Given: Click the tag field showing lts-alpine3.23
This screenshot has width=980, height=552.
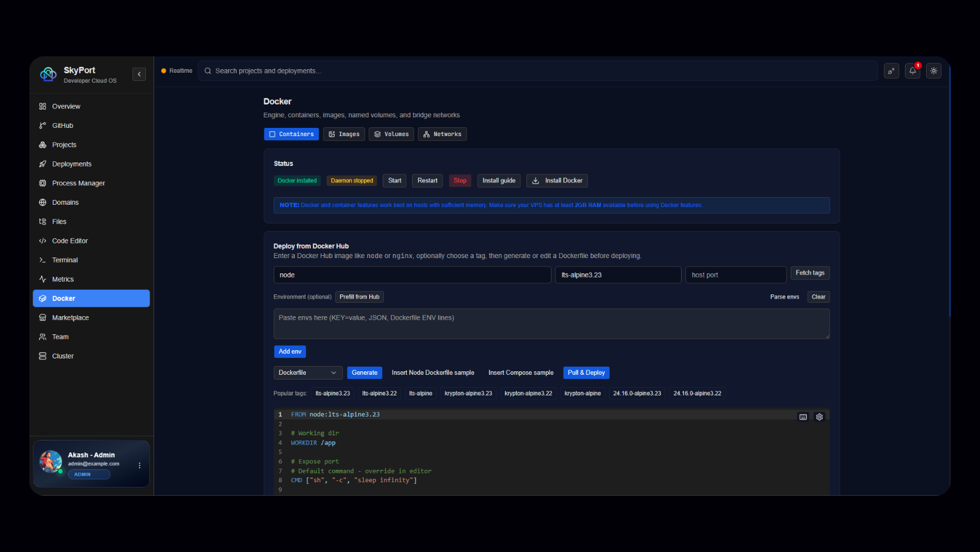Looking at the screenshot, I should (618, 275).
